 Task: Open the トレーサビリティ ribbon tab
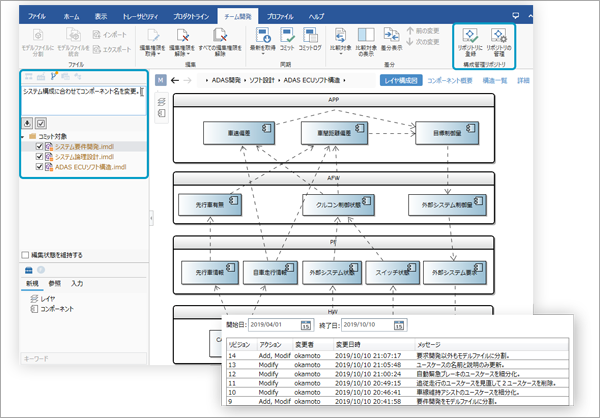point(140,16)
